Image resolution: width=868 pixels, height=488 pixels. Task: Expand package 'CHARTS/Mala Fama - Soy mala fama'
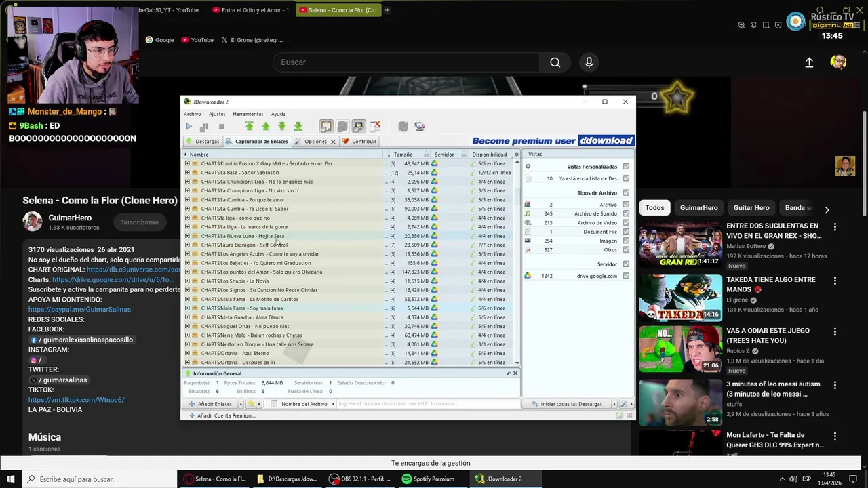[187, 308]
